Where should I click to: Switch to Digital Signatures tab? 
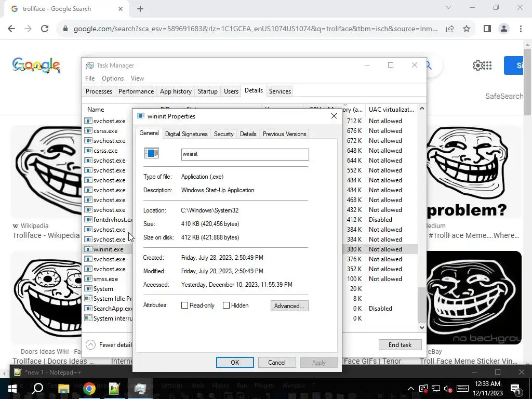coord(187,134)
